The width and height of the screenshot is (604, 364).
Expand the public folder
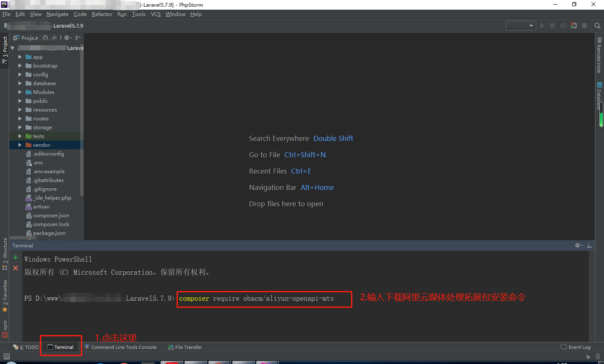coord(20,101)
